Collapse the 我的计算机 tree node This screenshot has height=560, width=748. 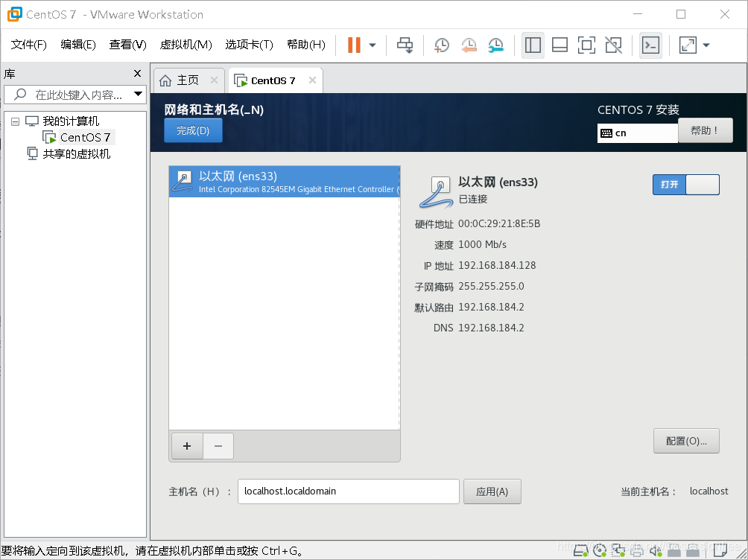(x=15, y=121)
